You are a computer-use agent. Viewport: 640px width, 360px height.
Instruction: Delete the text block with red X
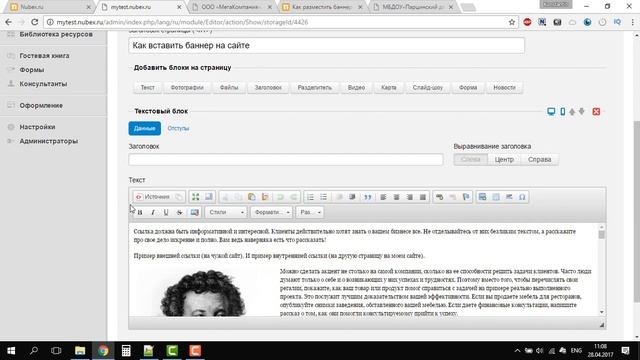[x=596, y=111]
